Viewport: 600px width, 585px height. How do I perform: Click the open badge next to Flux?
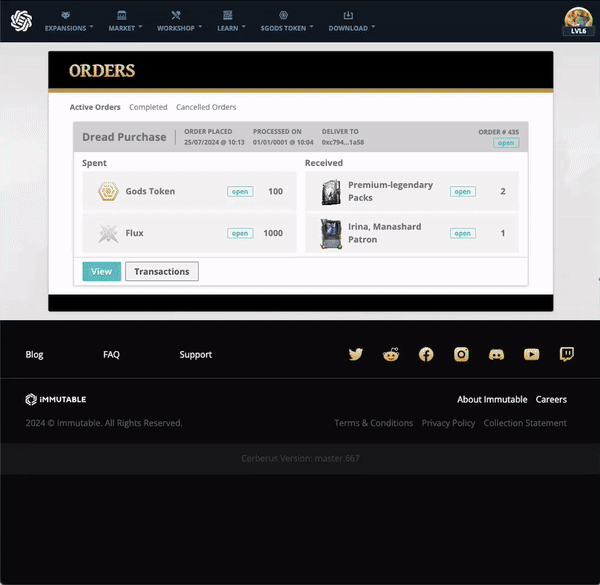pos(240,233)
